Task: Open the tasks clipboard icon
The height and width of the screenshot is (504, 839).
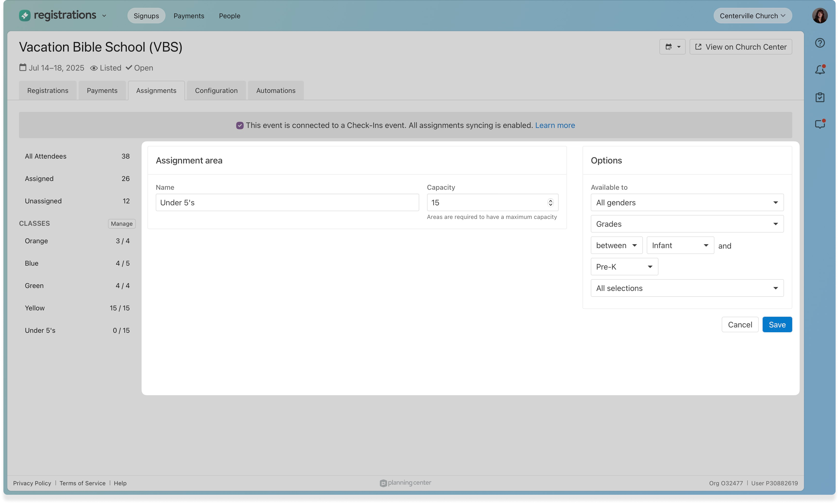Action: coord(820,98)
